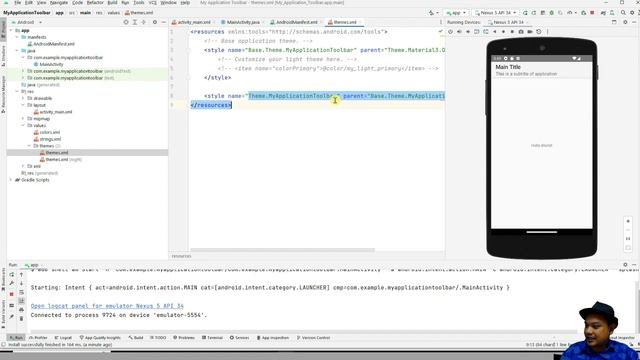Click the Search Everywhere magnifier icon
The image size is (640, 360).
point(623,13)
